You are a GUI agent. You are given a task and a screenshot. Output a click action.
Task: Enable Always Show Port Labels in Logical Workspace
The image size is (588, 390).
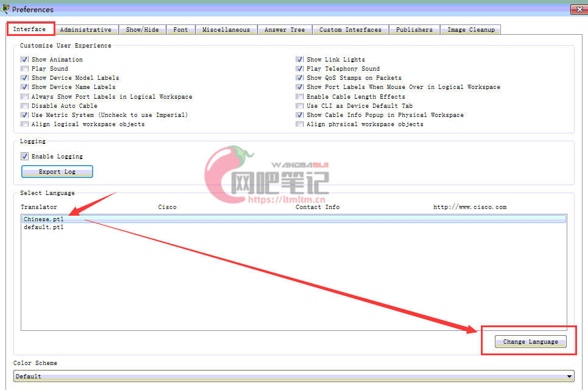tap(25, 96)
